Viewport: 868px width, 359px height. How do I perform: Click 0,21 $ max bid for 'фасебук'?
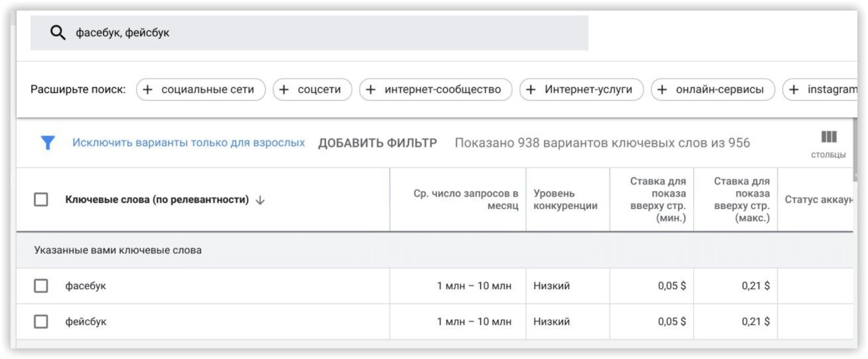(755, 286)
